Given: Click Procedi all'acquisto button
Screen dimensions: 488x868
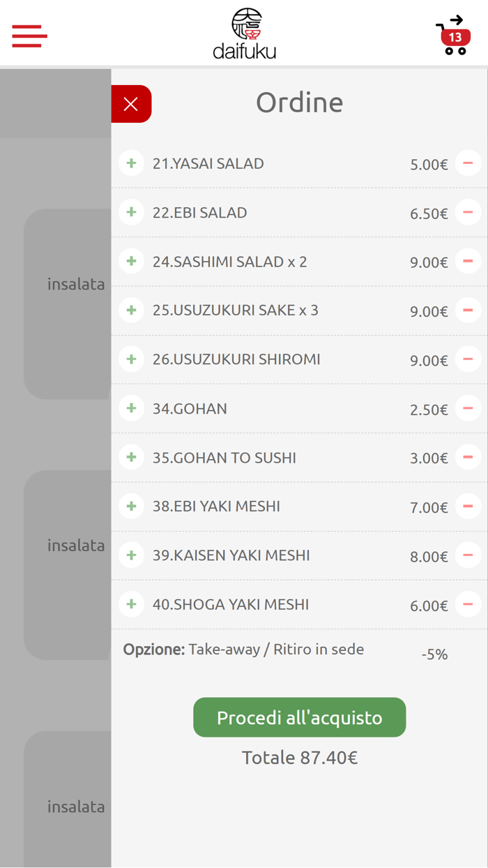Looking at the screenshot, I should (299, 717).
